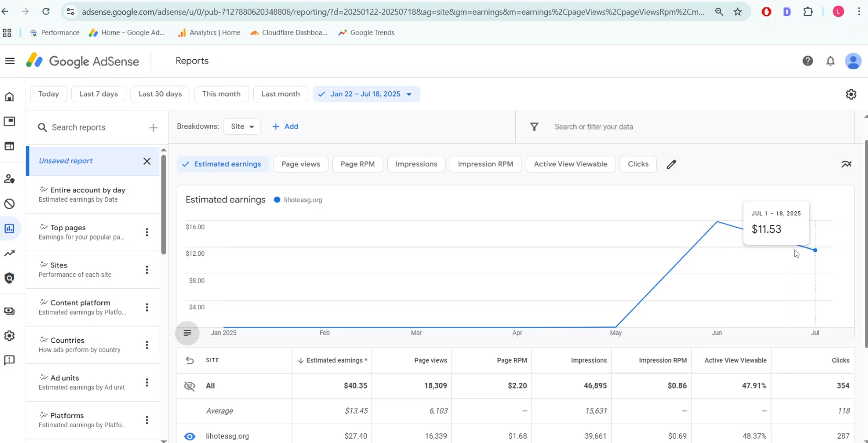Click the search reports magnifier icon
This screenshot has width=868, height=443.
click(42, 127)
